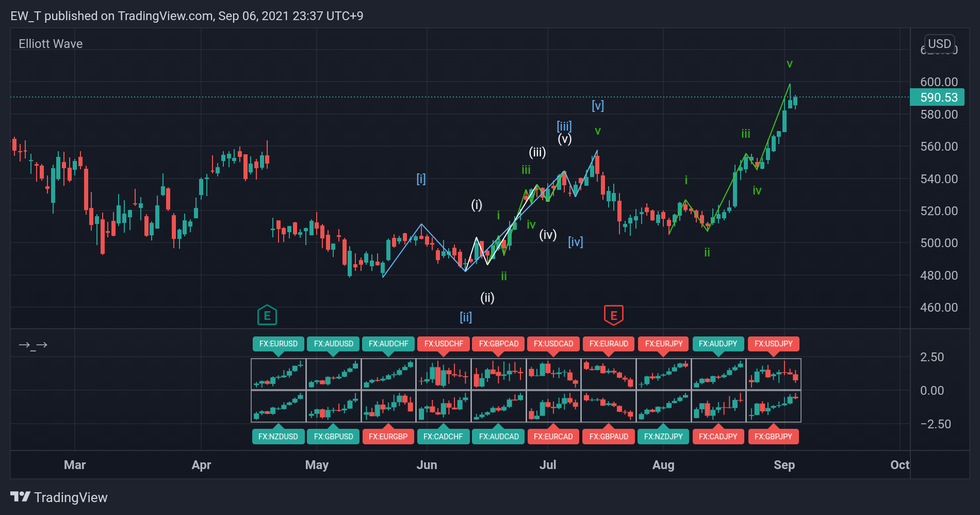Click the white (iv) wave label

[x=548, y=235]
